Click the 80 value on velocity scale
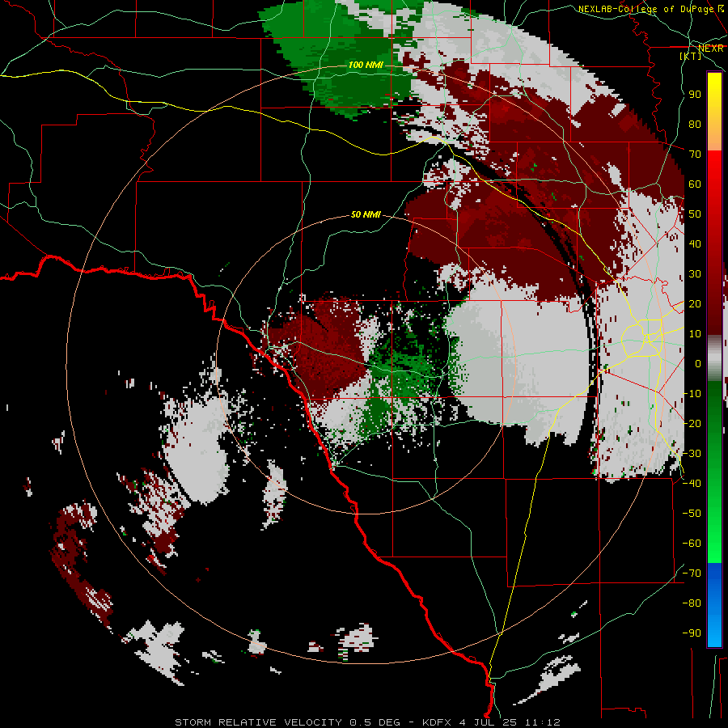The height and width of the screenshot is (728, 728). click(695, 124)
